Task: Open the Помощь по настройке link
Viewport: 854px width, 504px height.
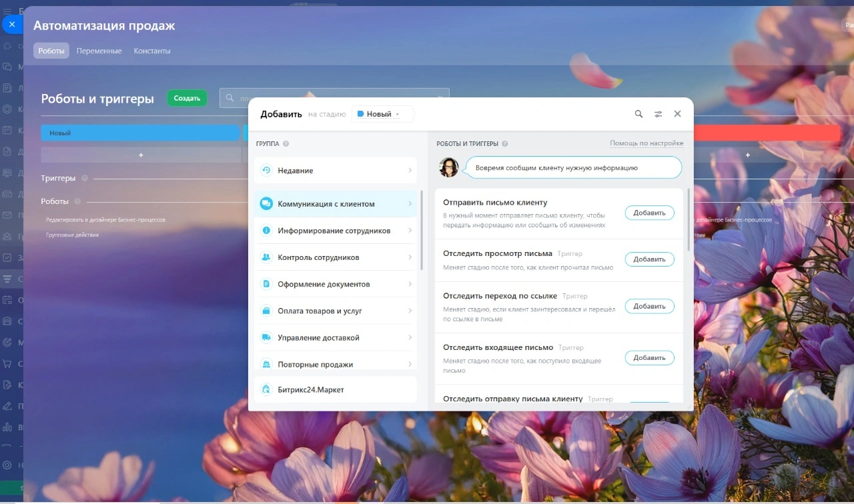Action: click(646, 143)
